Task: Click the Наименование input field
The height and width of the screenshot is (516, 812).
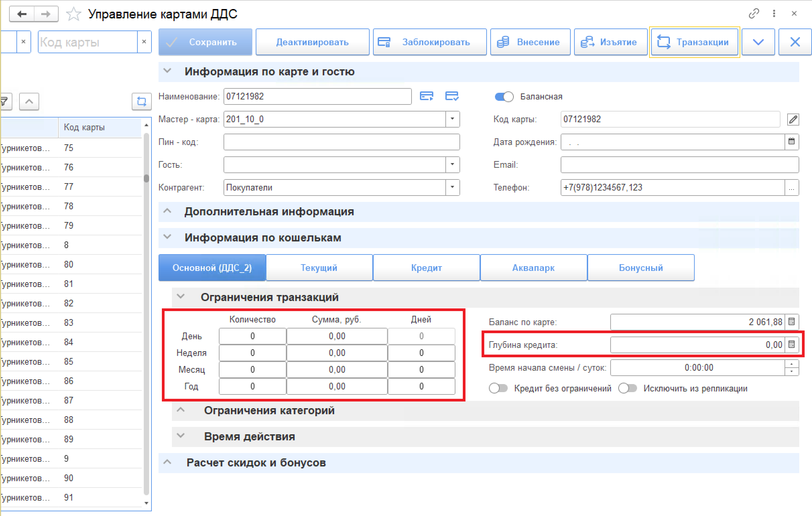Action: point(317,96)
